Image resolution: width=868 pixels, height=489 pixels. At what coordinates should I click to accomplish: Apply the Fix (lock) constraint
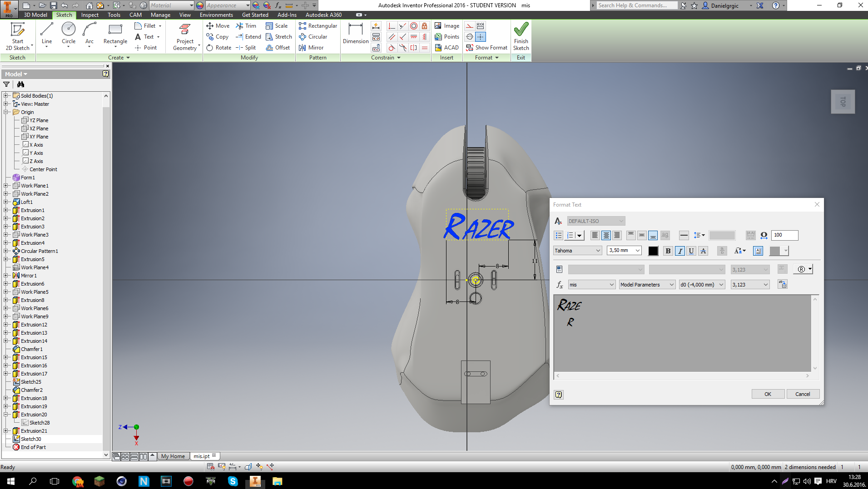pyautogui.click(x=424, y=26)
